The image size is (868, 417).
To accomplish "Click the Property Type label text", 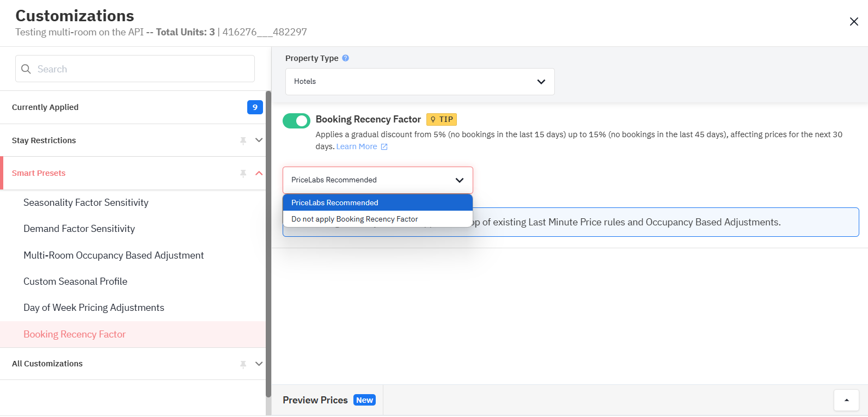I will click(312, 58).
